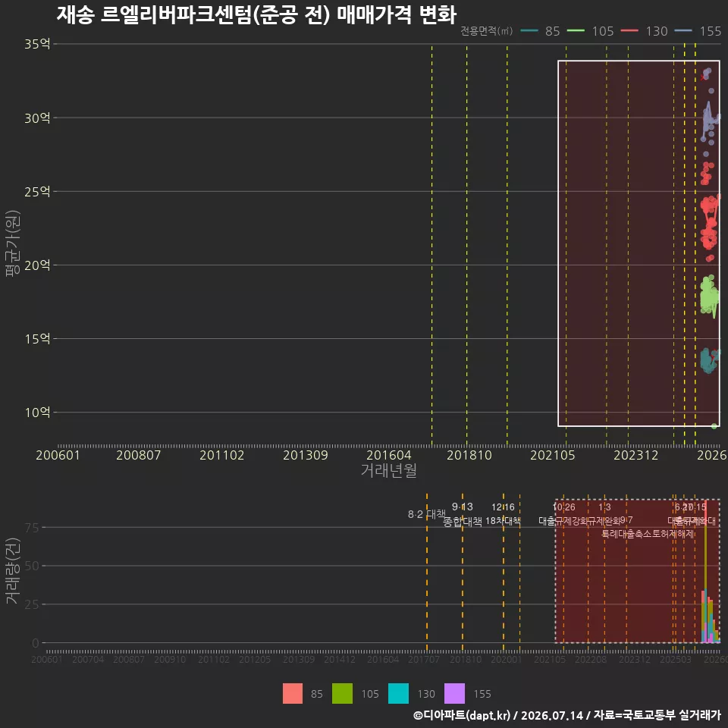Click the 평균가(원) vertical axis title
The width and height of the screenshot is (728, 728).
[13, 243]
